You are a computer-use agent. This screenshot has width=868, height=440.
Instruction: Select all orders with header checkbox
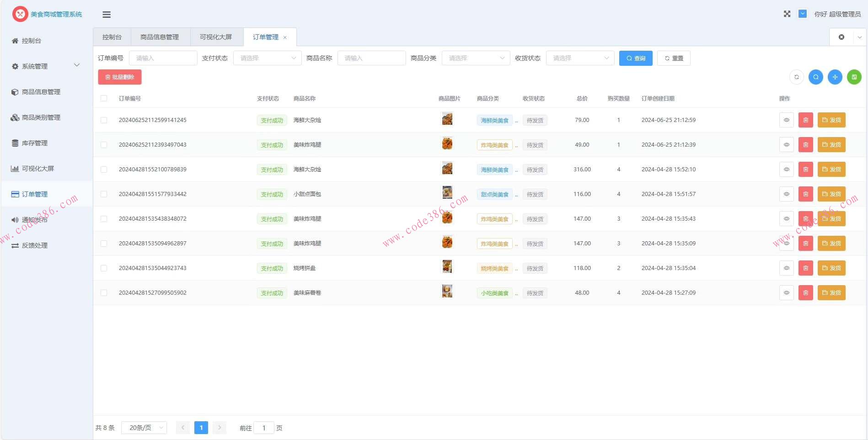[x=104, y=99]
